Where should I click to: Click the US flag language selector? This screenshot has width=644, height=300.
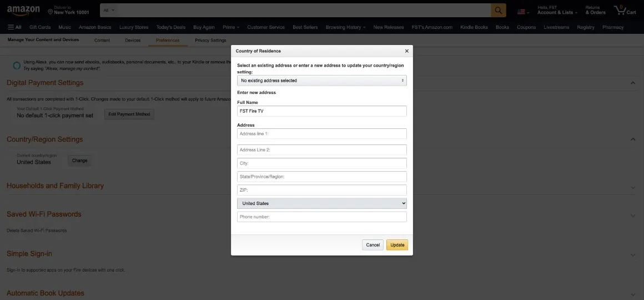click(x=523, y=12)
